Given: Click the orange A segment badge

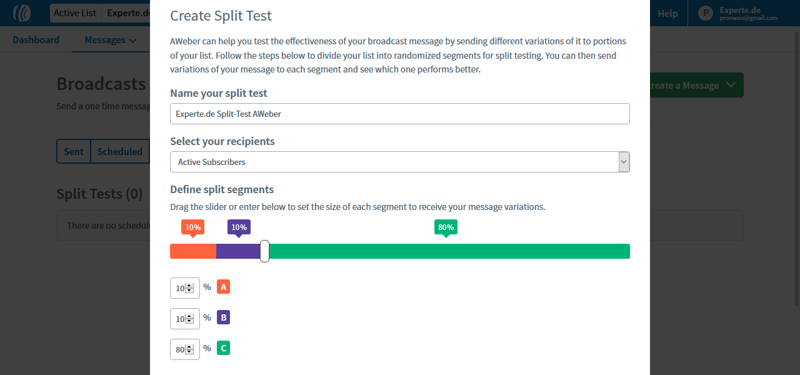Looking at the screenshot, I should pyautogui.click(x=223, y=287).
